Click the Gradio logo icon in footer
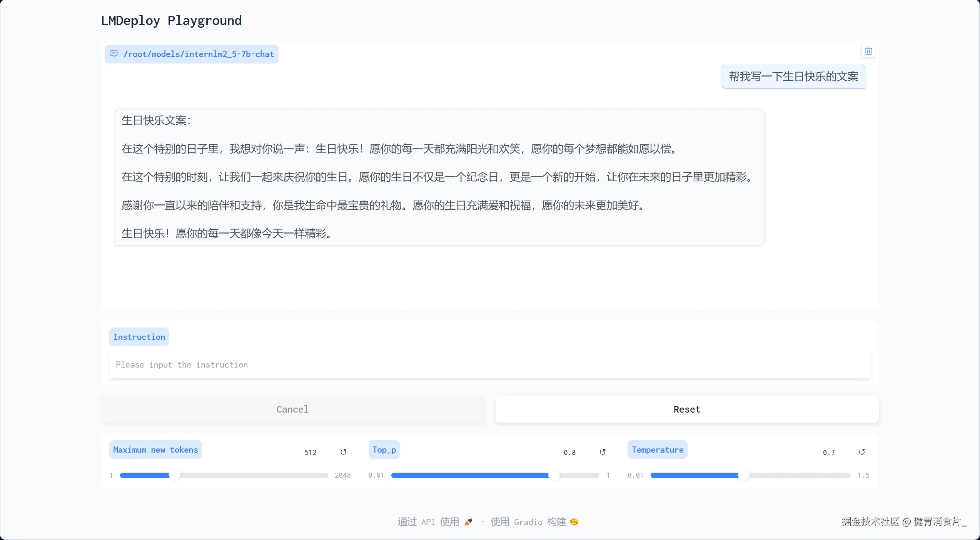Image resolution: width=980 pixels, height=540 pixels. click(x=574, y=522)
